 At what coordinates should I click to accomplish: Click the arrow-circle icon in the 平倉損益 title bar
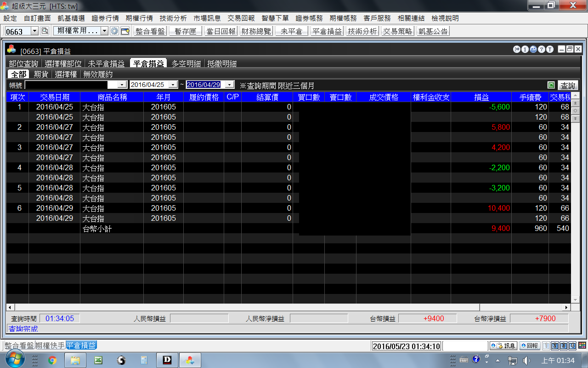pyautogui.click(x=517, y=49)
